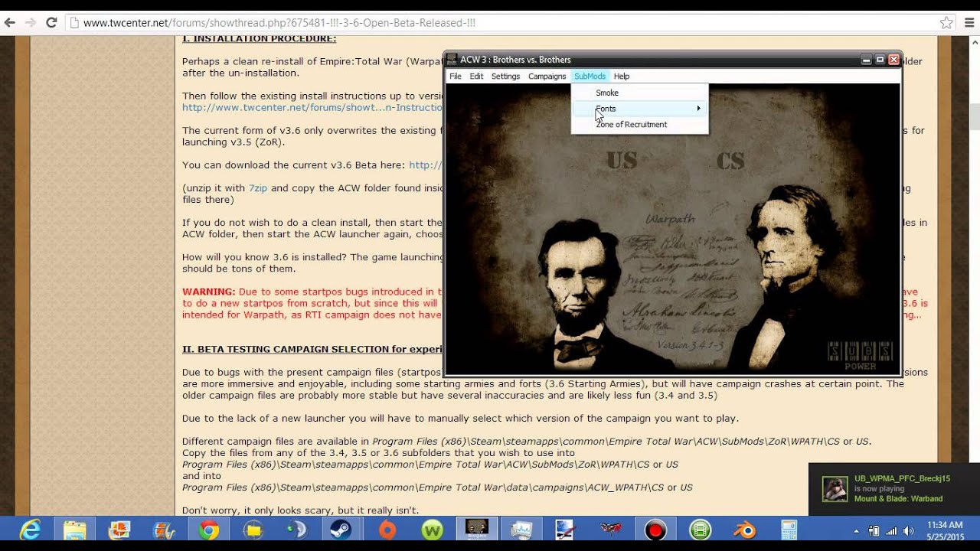This screenshot has height=551, width=980.
Task: Open Steam from the taskbar
Action: point(341,530)
